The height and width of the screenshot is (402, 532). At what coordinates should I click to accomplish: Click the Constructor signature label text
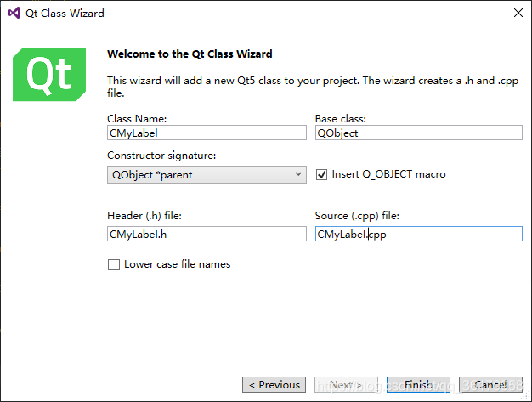161,156
